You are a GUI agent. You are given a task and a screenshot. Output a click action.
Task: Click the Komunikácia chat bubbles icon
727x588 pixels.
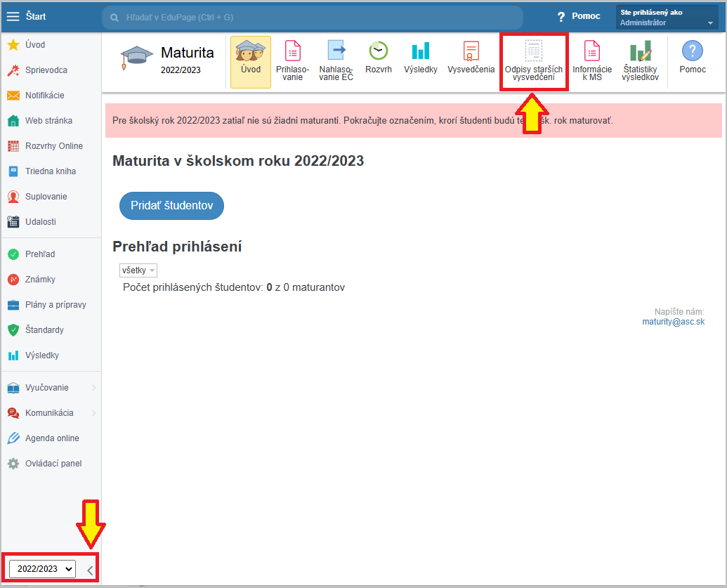click(13, 413)
